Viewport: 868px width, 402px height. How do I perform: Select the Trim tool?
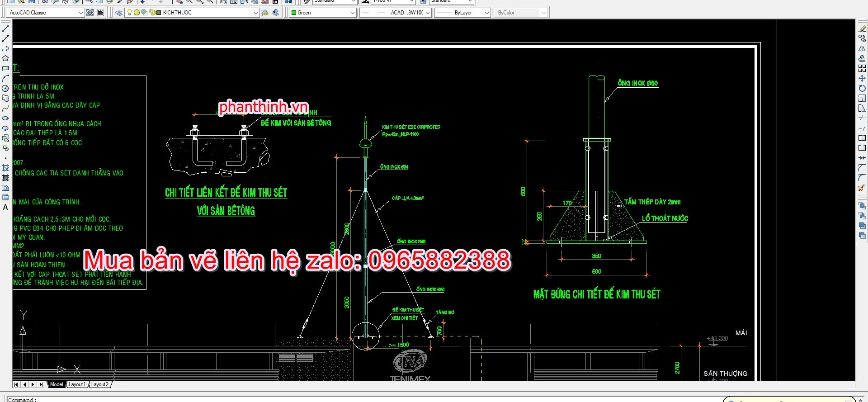(862, 118)
